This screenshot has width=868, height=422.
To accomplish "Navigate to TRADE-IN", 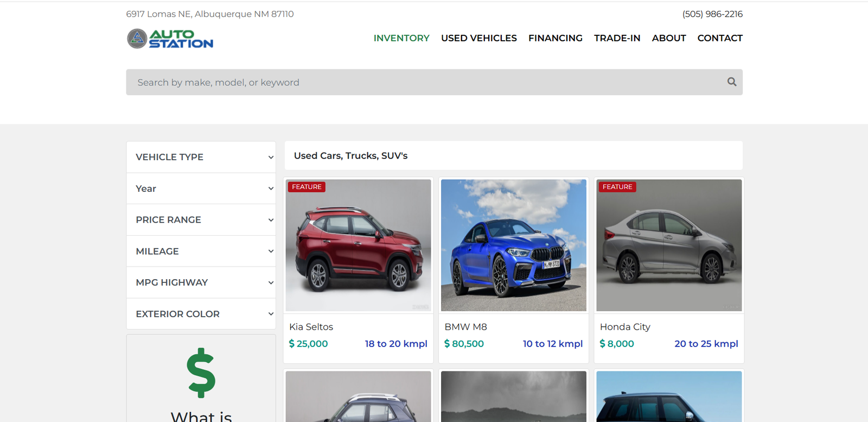I will coord(617,38).
